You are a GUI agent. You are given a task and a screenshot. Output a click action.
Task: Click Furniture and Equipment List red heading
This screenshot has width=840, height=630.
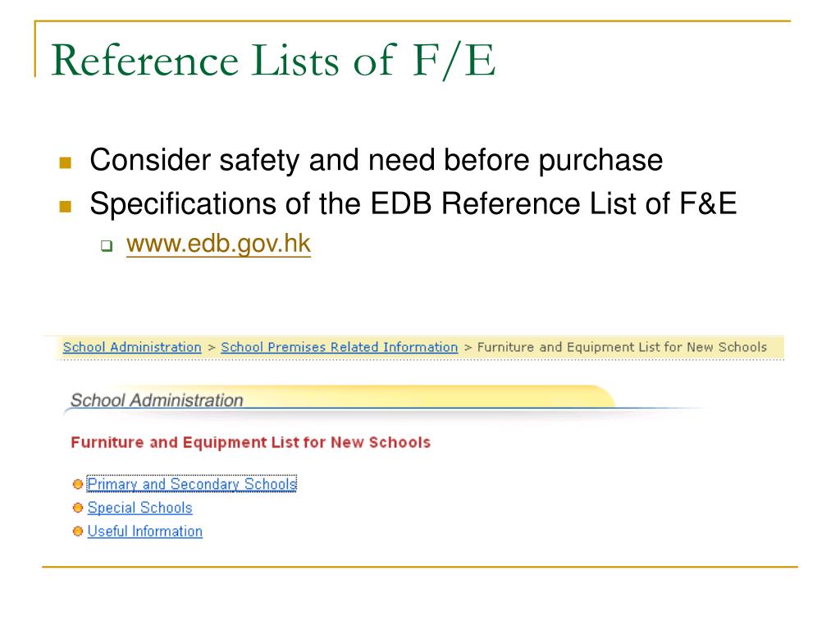pos(251,442)
